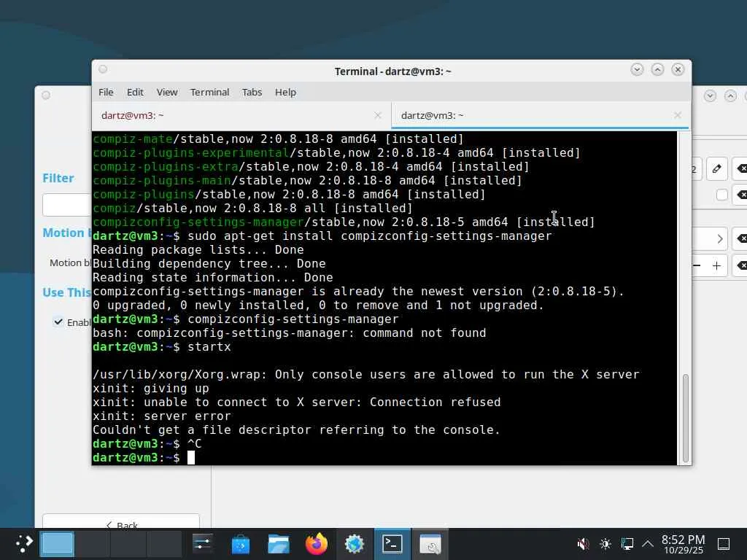Click the Filter input in background settings window
Image resolution: width=747 pixels, height=560 pixels.
[x=66, y=205]
